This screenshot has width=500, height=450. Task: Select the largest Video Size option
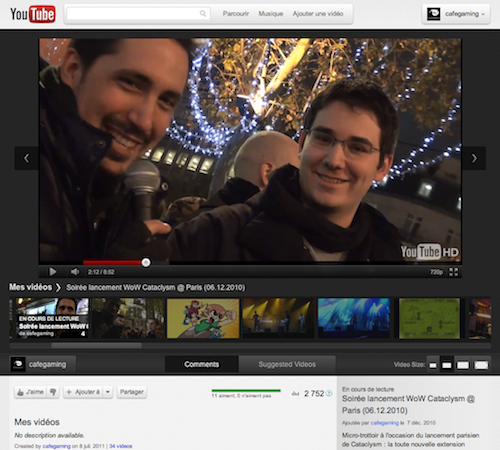481,365
